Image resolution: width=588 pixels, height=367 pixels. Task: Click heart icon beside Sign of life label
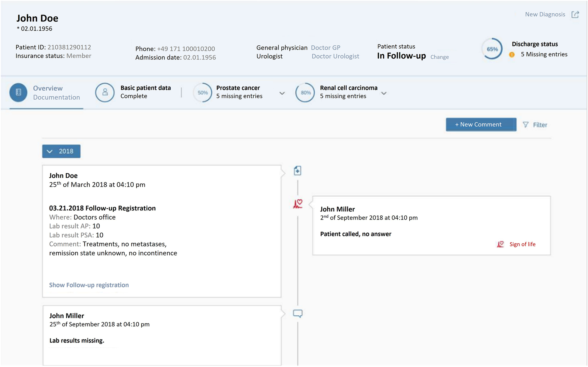(x=500, y=244)
